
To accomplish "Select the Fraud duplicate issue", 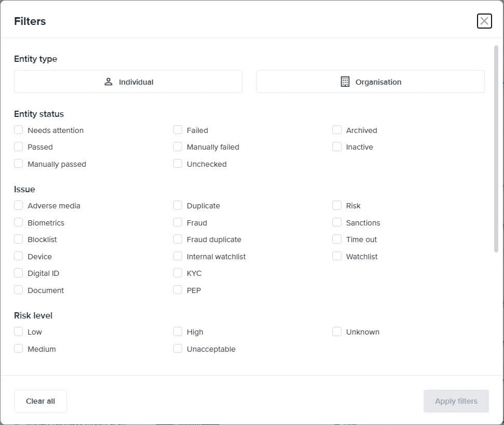I will click(178, 239).
